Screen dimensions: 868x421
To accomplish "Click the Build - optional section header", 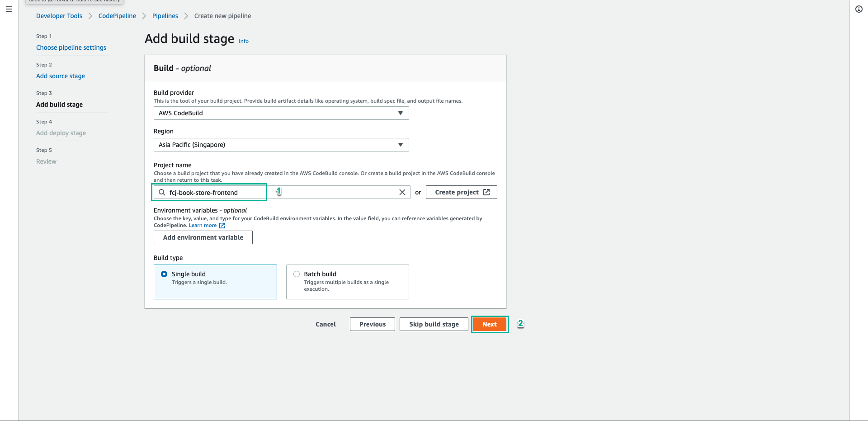I will point(183,68).
